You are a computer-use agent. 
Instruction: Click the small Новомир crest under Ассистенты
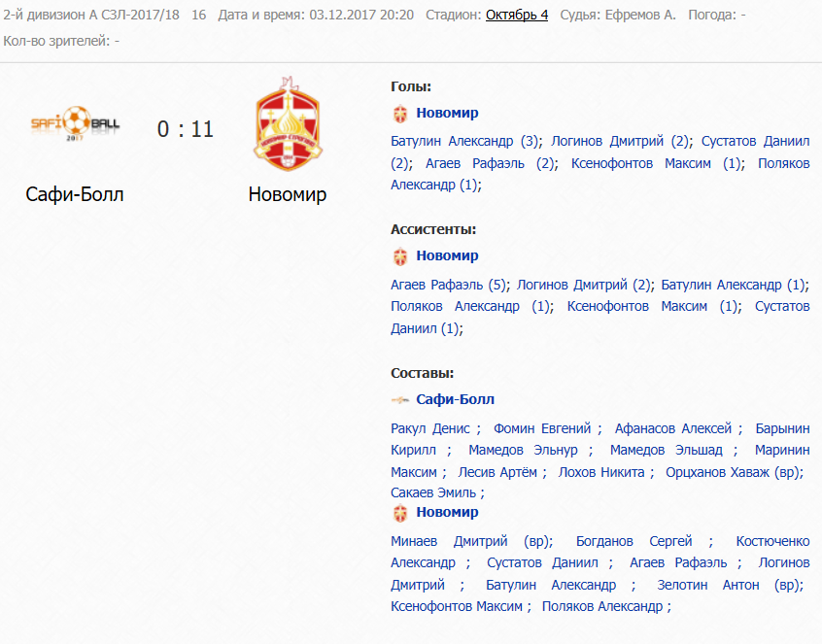(400, 256)
